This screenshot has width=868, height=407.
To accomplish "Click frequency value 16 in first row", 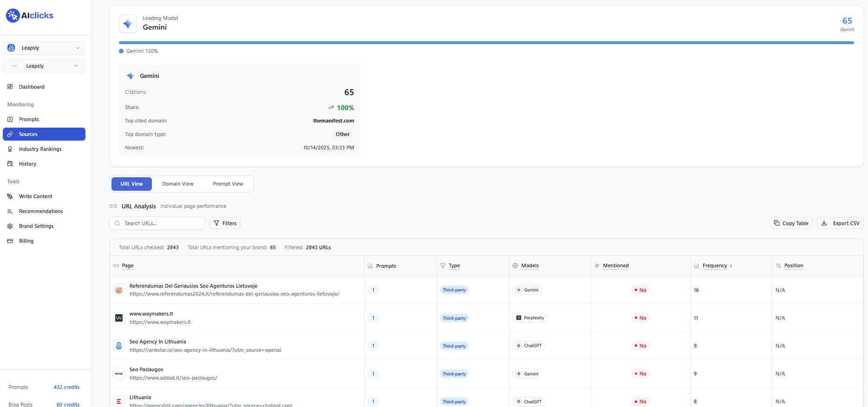I will [x=696, y=290].
